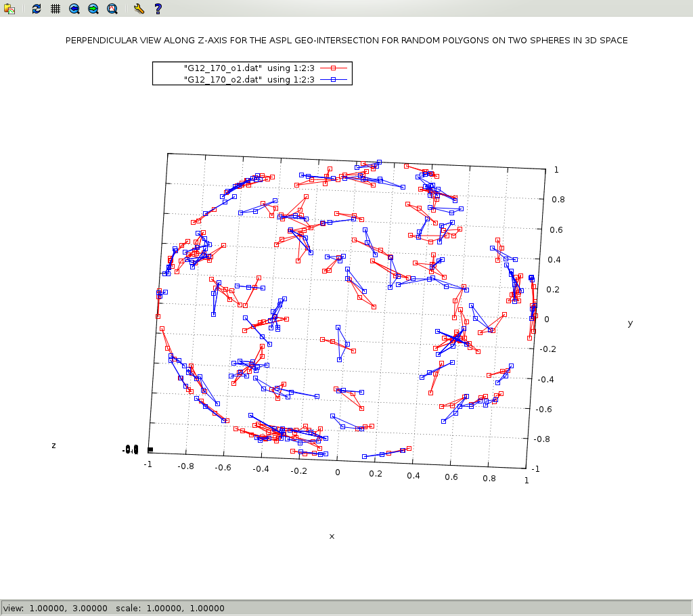The width and height of the screenshot is (693, 616).
Task: Click the z axis label
Action: click(x=53, y=445)
